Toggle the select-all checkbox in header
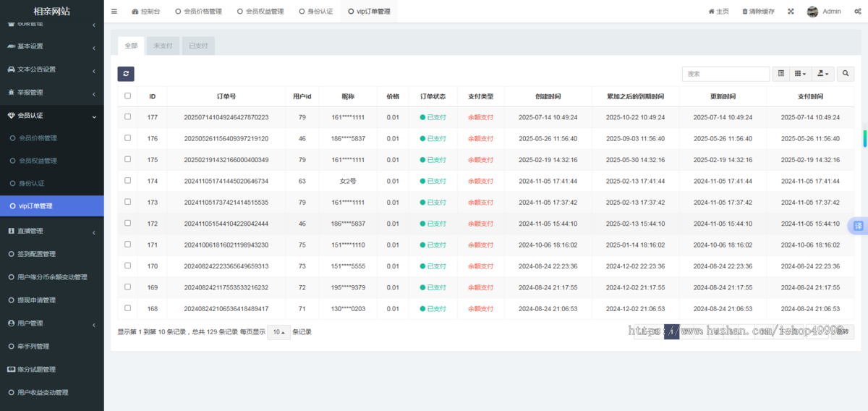The width and height of the screenshot is (868, 411). [x=128, y=96]
